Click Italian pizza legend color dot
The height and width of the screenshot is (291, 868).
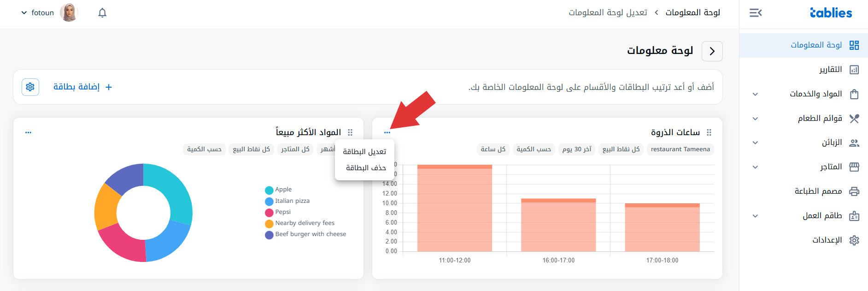point(269,202)
